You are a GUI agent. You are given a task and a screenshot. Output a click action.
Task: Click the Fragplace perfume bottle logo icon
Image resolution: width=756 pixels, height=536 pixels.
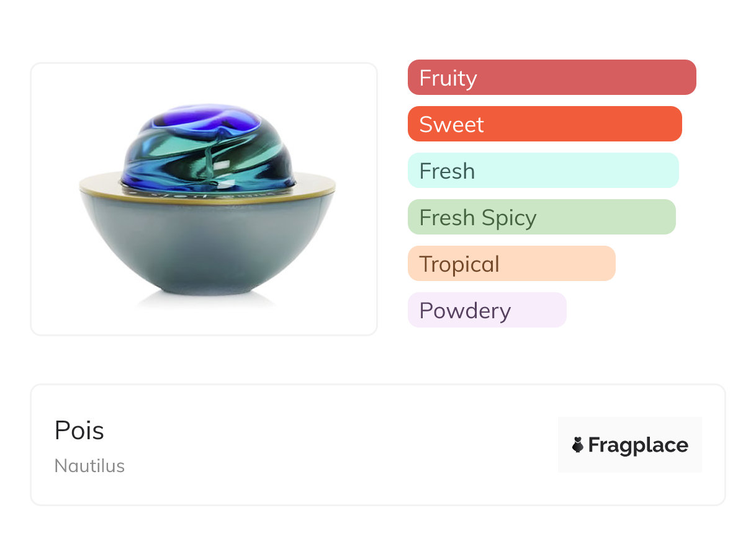pos(578,445)
